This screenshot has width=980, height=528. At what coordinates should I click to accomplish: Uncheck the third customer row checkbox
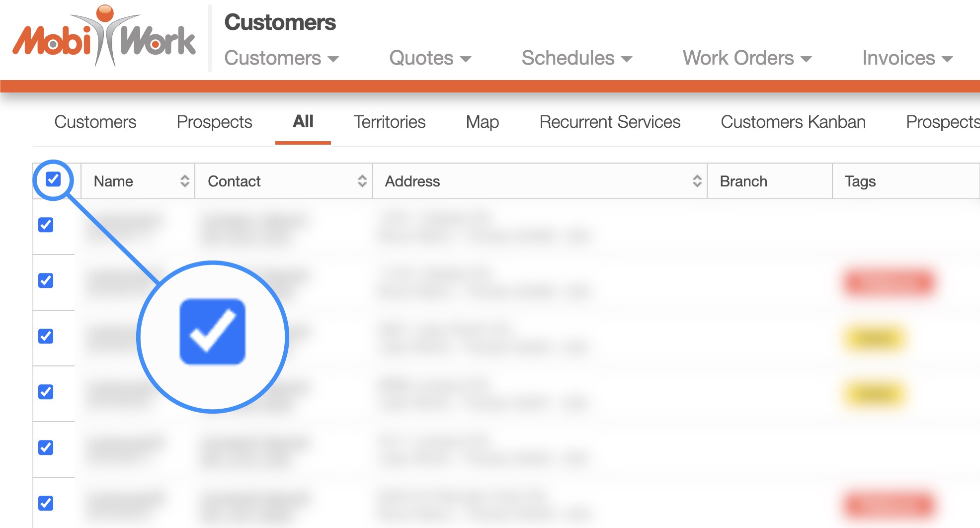point(46,336)
